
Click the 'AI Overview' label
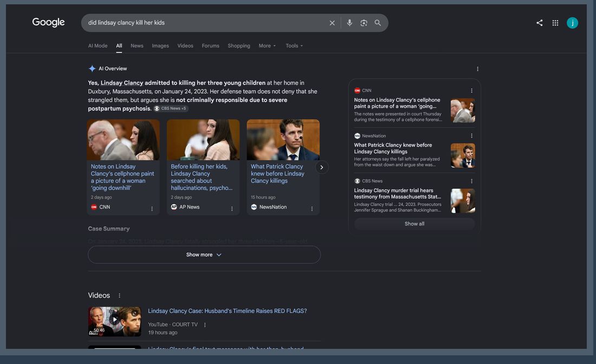pos(113,68)
